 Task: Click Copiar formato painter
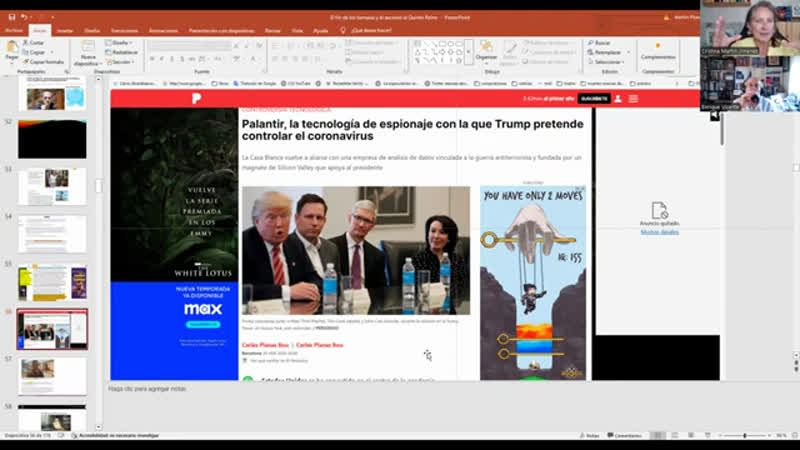(x=43, y=62)
